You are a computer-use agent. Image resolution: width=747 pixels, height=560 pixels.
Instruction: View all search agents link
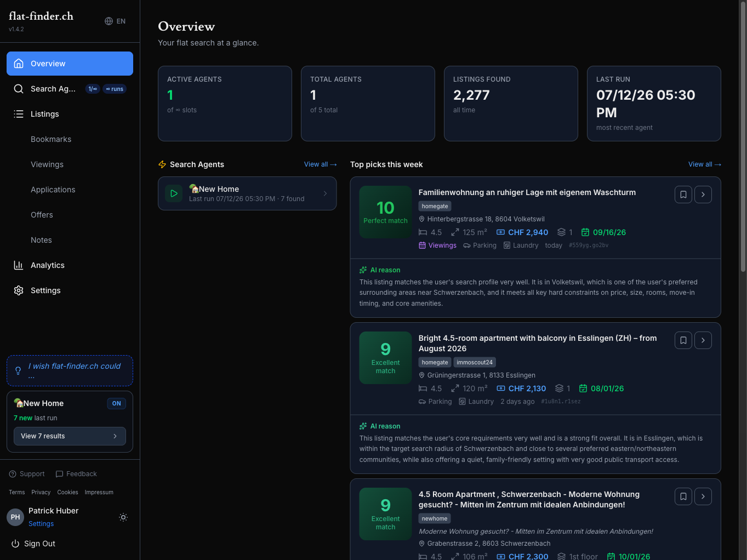click(x=321, y=164)
